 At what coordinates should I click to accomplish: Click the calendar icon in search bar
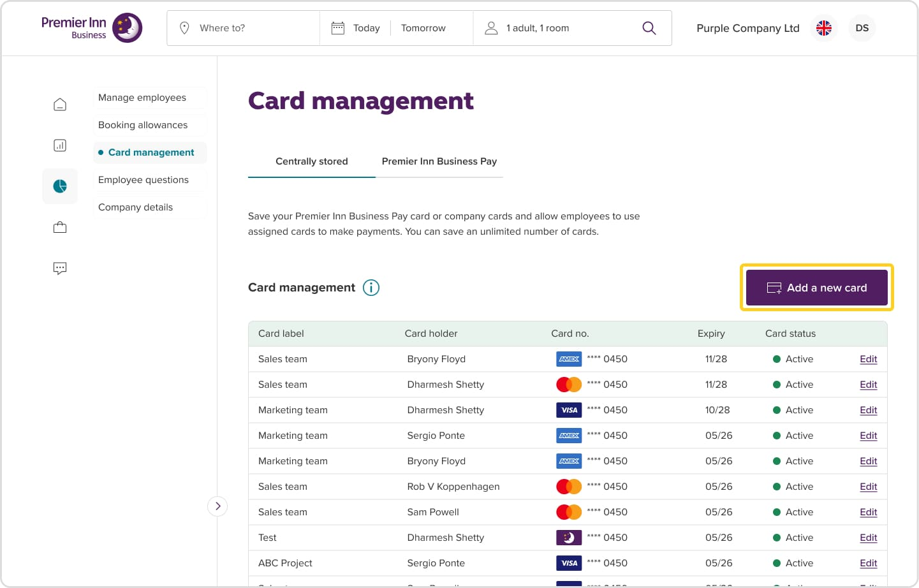(x=338, y=28)
